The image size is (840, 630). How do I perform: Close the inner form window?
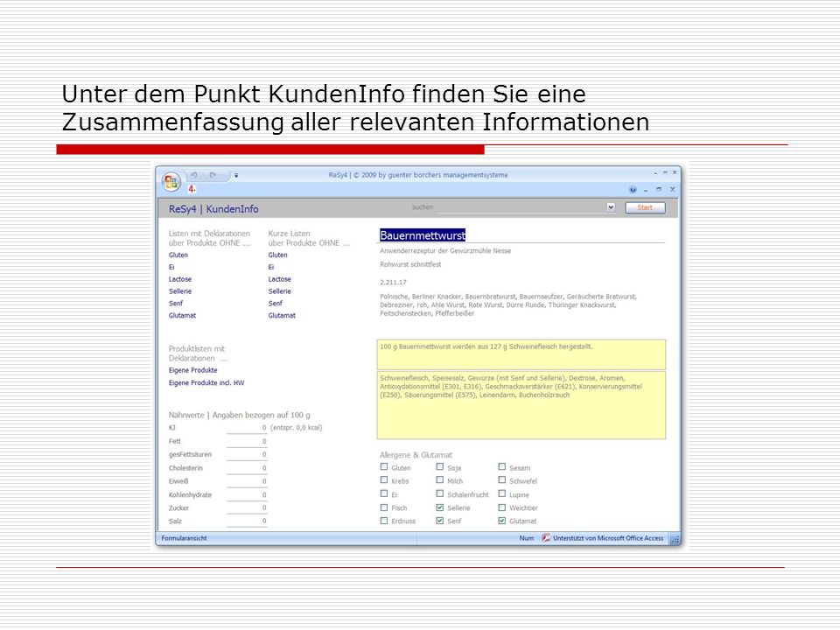(672, 190)
